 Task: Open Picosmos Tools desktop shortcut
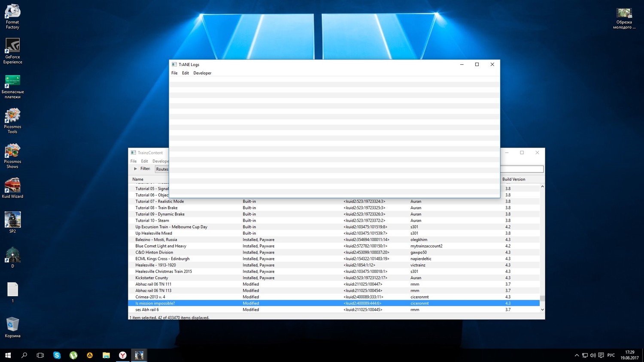point(12,121)
